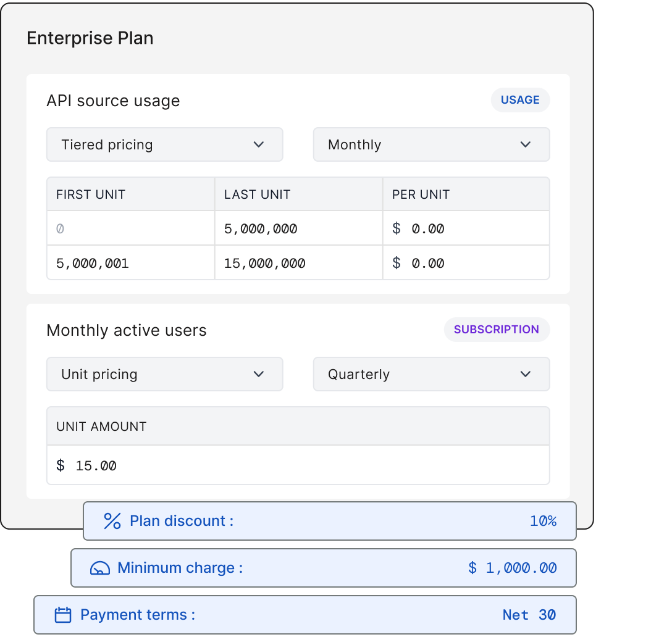Edit per unit price in second tier
Viewport: 672px width, 637px height.
point(466,263)
